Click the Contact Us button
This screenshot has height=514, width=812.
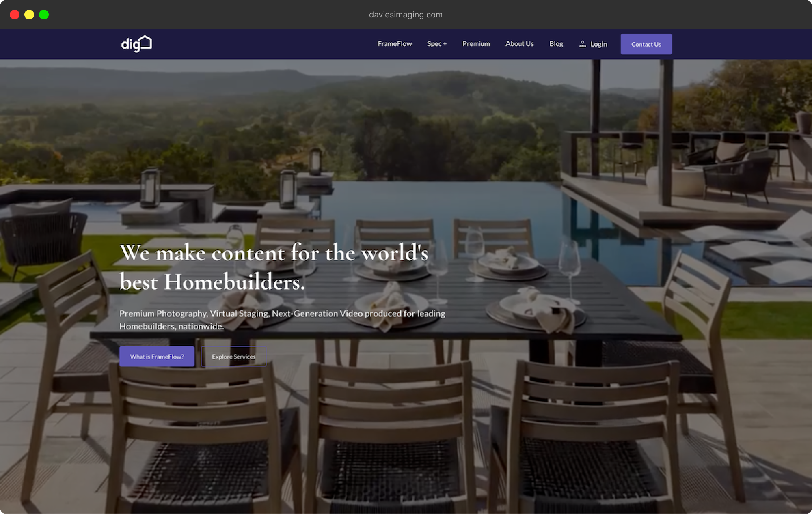click(x=646, y=44)
